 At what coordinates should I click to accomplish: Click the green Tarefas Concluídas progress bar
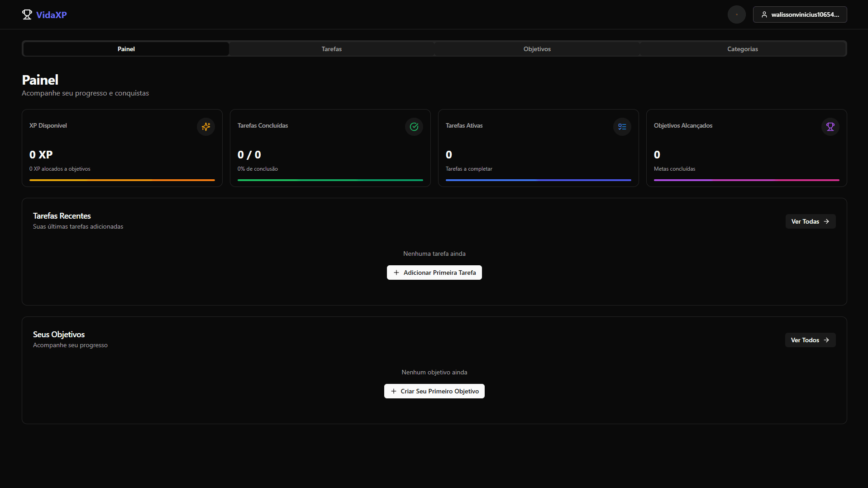click(330, 180)
